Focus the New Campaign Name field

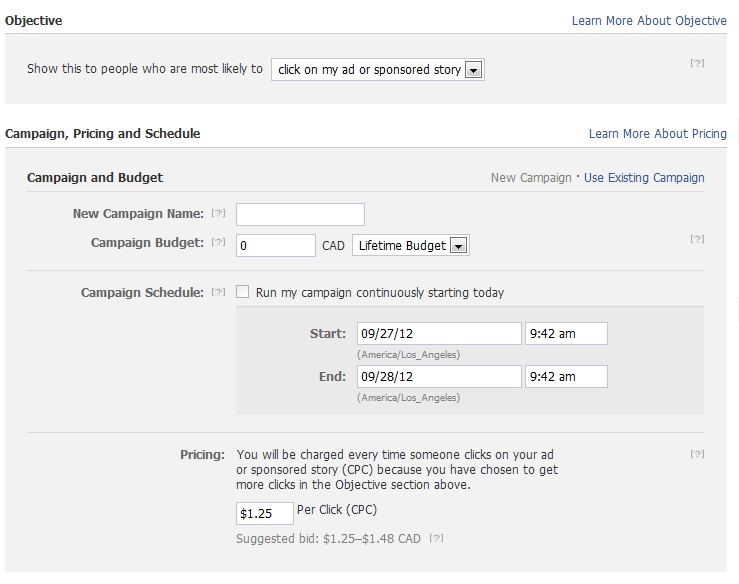[x=300, y=214]
